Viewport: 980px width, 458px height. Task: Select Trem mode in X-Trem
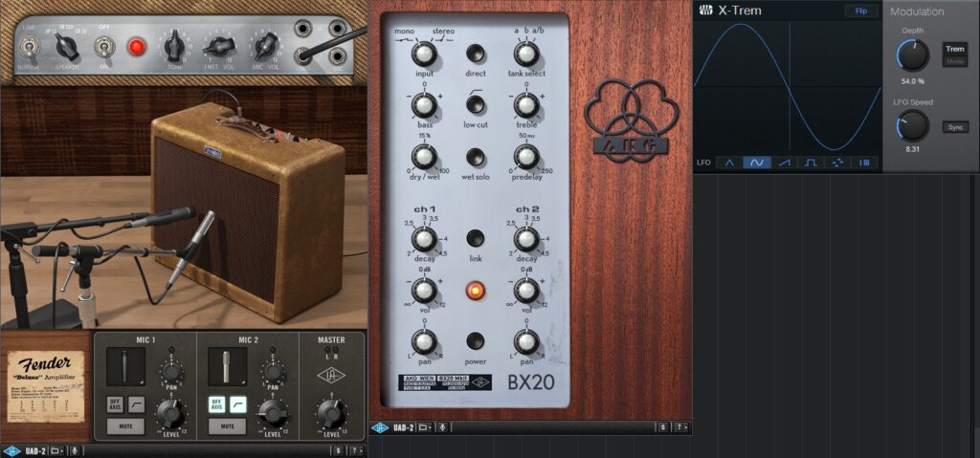coord(955,50)
